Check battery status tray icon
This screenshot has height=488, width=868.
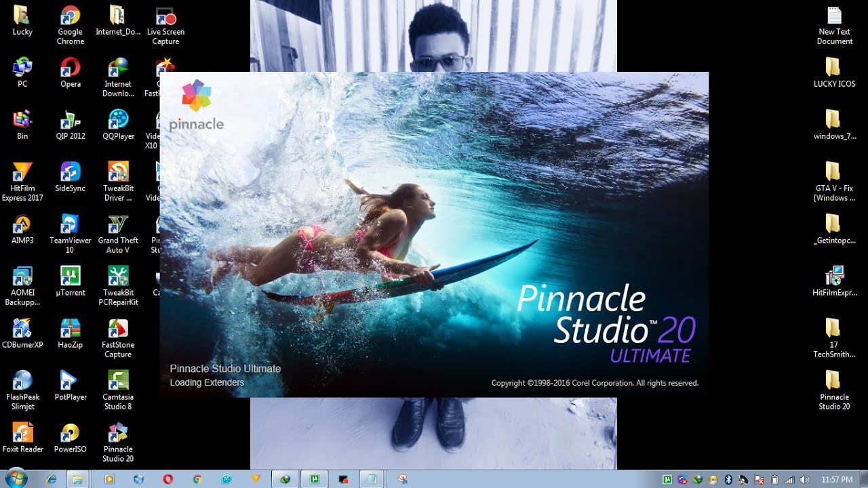click(774, 479)
